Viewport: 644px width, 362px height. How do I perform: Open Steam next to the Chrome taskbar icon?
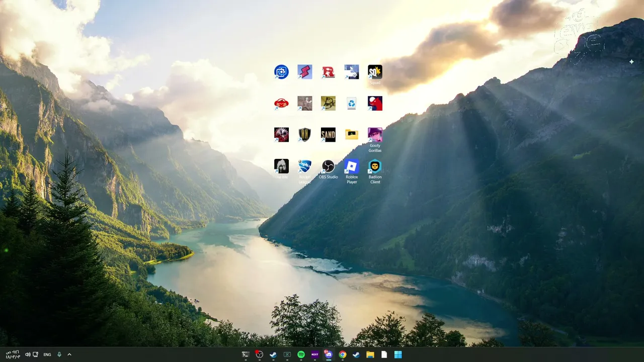(356, 354)
